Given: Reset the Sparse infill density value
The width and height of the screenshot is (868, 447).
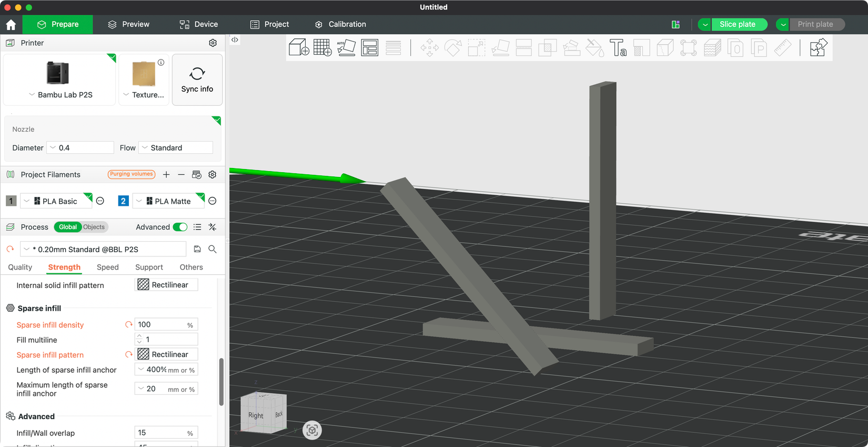Looking at the screenshot, I should coord(128,325).
